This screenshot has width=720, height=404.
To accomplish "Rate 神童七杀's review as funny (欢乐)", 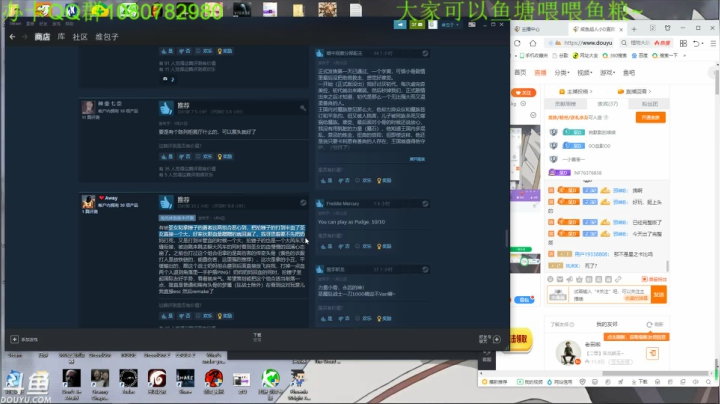I will [204, 157].
